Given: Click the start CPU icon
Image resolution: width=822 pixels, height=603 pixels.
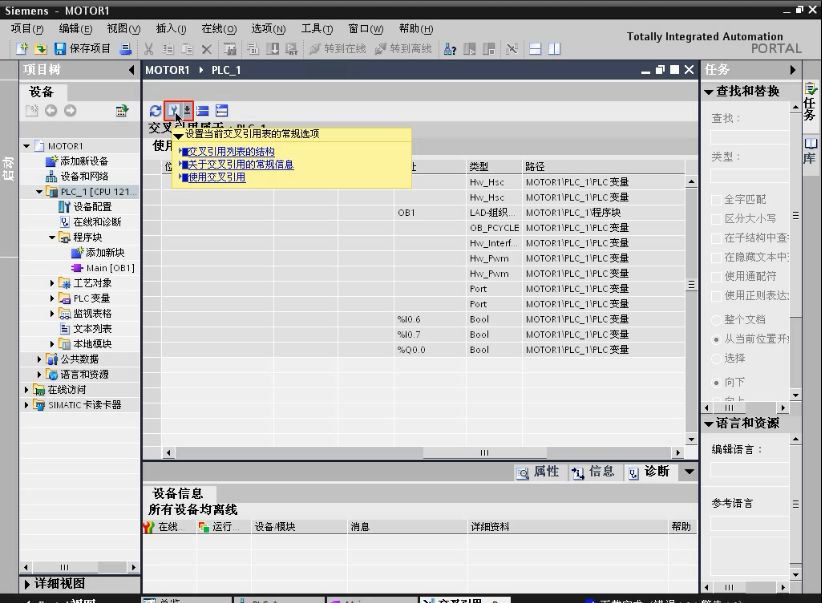Looking at the screenshot, I should (469, 49).
